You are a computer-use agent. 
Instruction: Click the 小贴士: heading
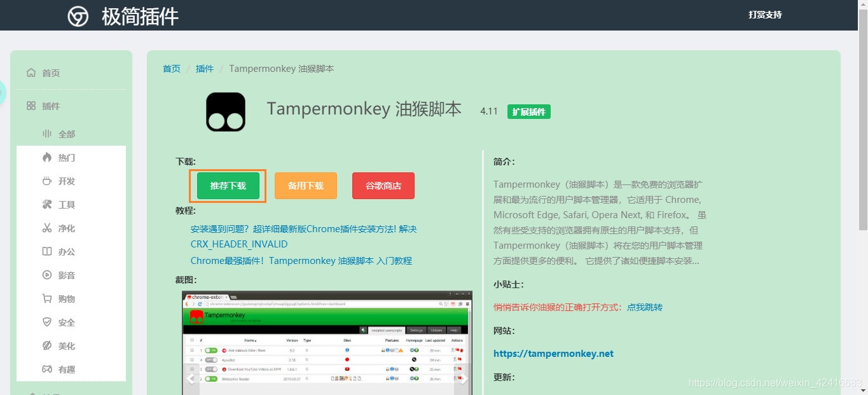pyautogui.click(x=509, y=284)
